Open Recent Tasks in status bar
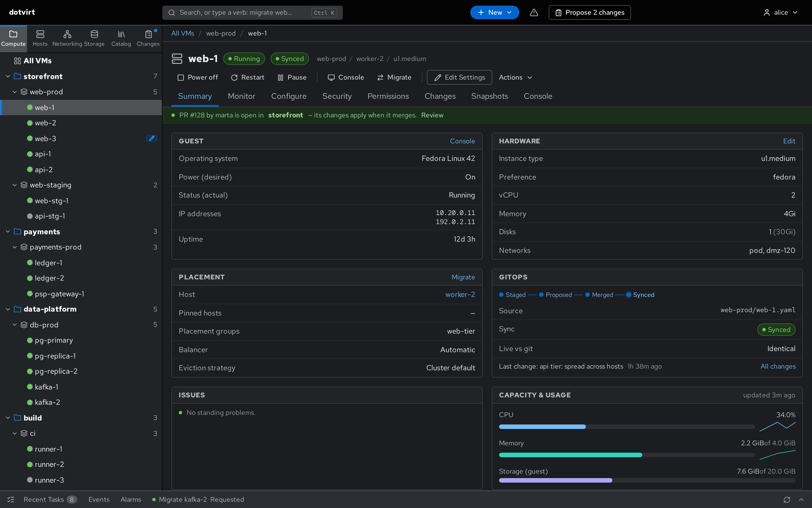 (50, 500)
